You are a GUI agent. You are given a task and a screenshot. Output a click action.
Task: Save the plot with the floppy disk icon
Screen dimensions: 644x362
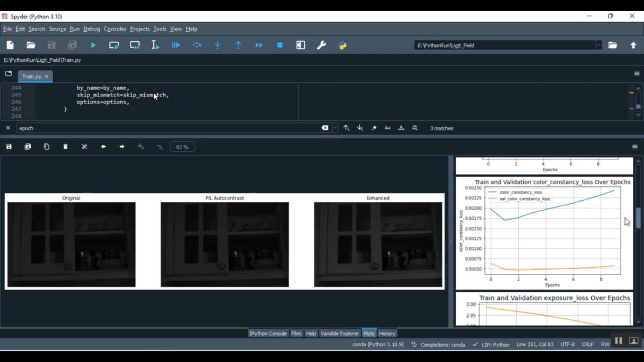(x=9, y=147)
